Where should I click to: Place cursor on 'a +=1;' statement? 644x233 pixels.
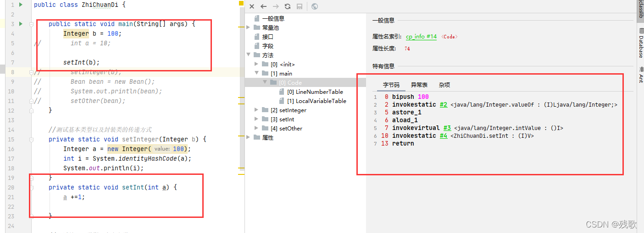74,197
